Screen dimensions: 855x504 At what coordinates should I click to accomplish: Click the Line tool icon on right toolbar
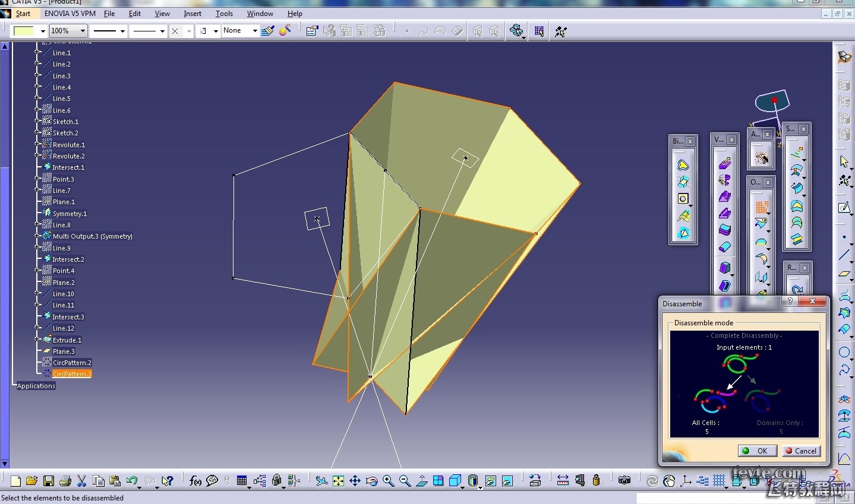[844, 255]
